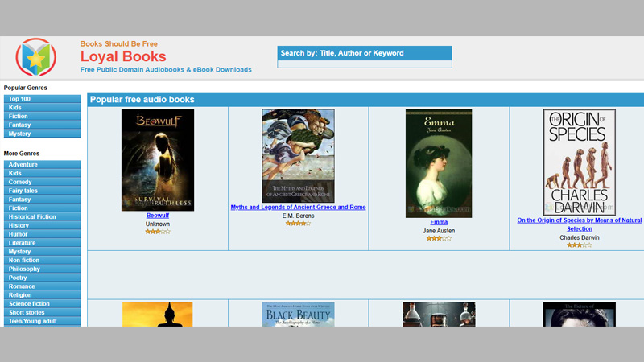
Task: Open the Beowulf title link
Action: (158, 216)
